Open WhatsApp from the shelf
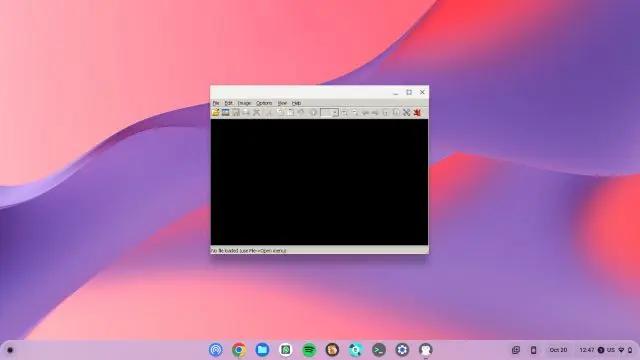The image size is (640, 360). click(x=285, y=350)
